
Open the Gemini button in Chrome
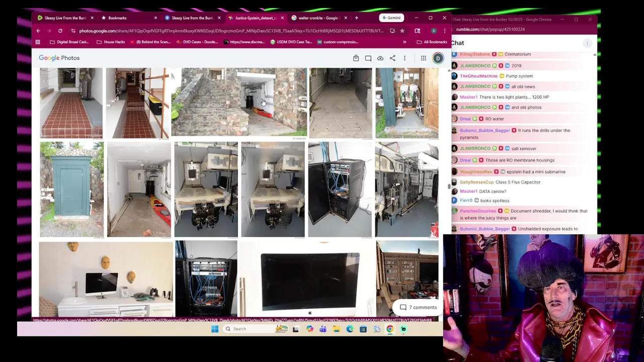click(x=391, y=18)
